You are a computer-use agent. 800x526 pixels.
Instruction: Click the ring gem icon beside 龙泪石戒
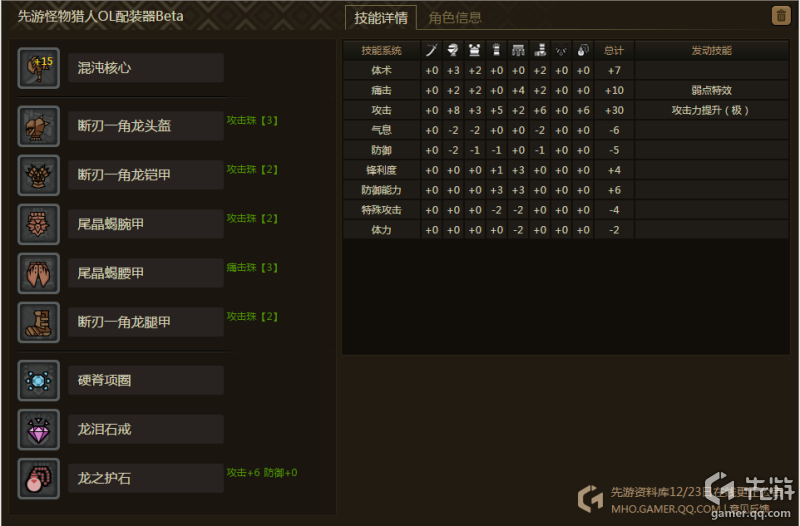(39, 430)
